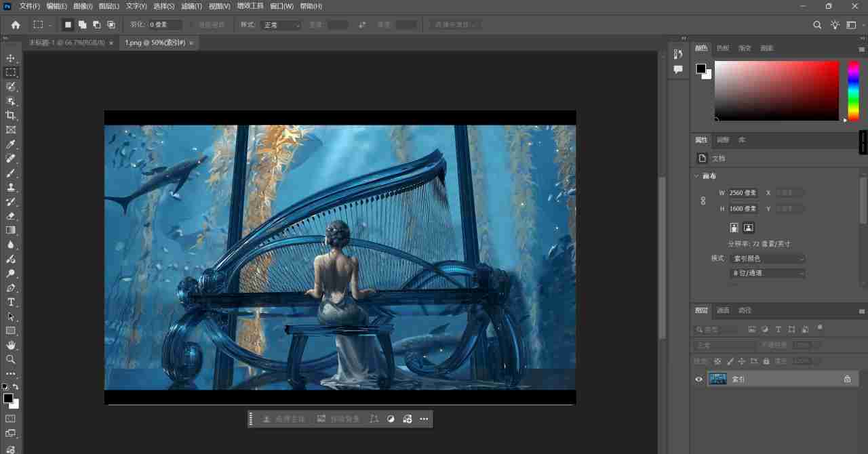
Task: Select the Hand tool
Action: (x=11, y=345)
